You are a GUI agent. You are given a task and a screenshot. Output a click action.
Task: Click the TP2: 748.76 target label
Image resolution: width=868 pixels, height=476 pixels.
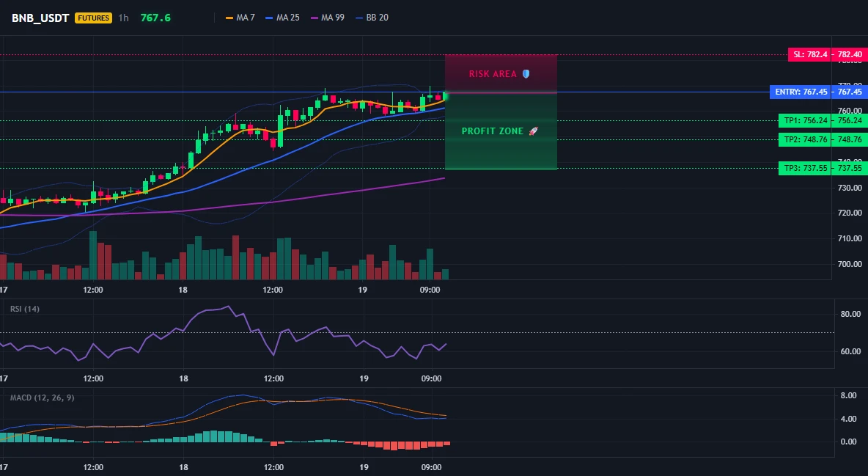click(x=805, y=139)
